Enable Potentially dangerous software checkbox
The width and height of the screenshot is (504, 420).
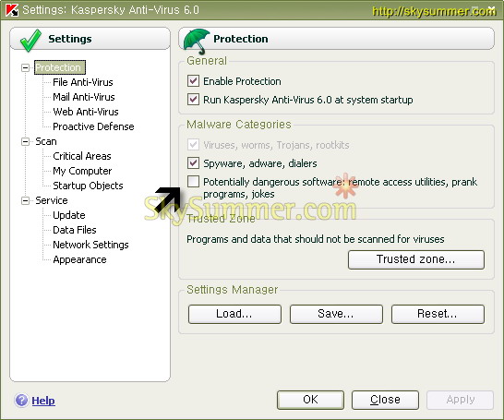[193, 182]
